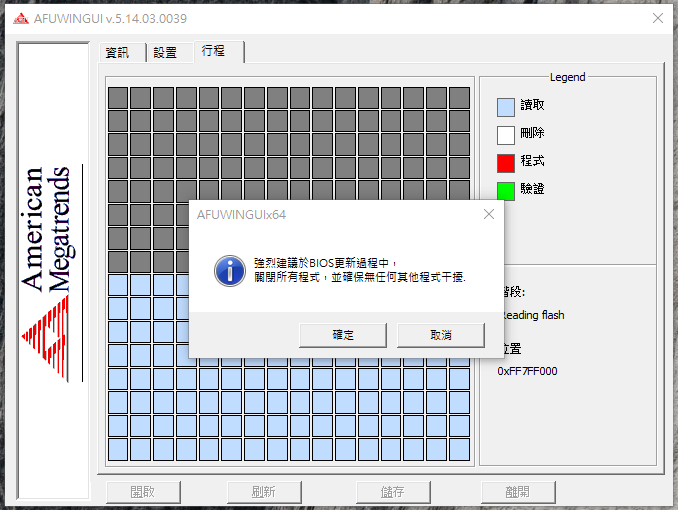
Task: Click the 讀取 legend label
Action: point(532,105)
